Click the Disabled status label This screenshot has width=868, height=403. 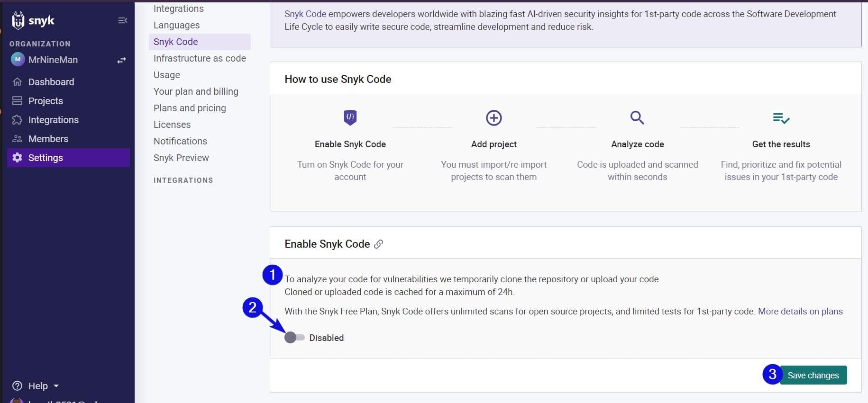point(327,338)
